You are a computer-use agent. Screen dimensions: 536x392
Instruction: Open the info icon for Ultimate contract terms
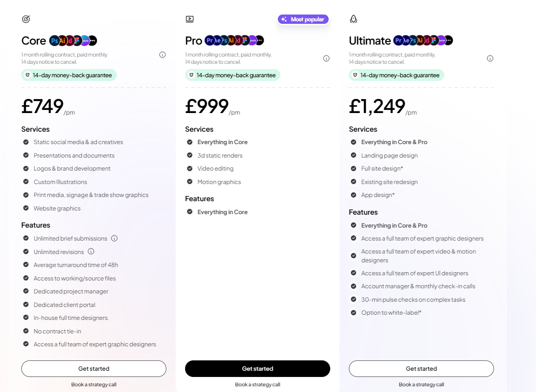point(490,58)
